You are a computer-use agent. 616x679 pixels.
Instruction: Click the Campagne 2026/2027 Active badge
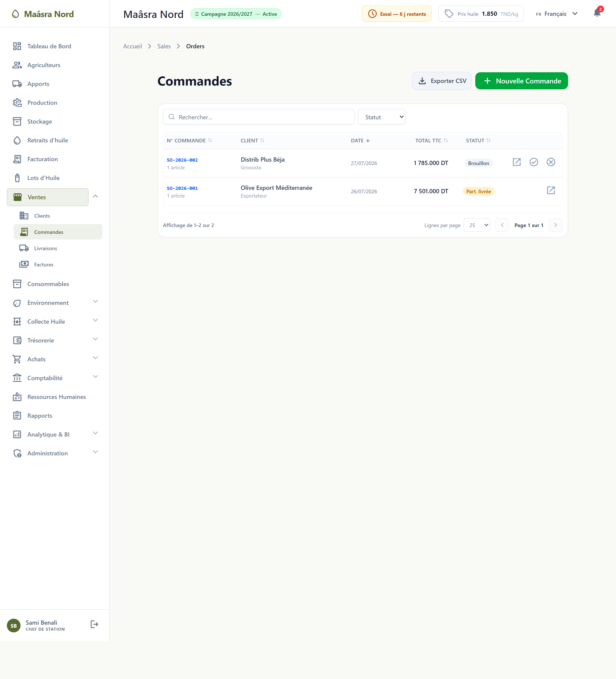point(236,14)
